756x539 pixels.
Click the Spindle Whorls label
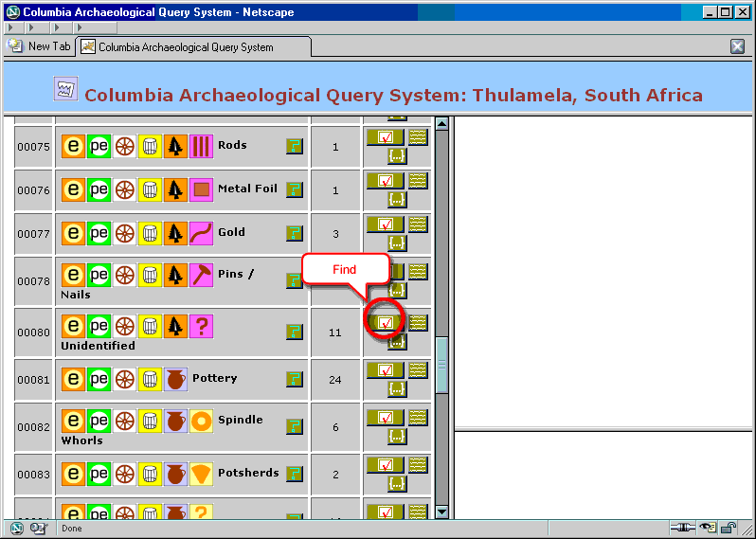point(162,429)
